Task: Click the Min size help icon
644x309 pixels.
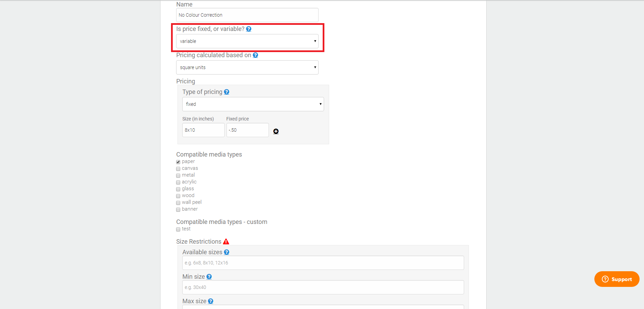Action: coord(209,277)
